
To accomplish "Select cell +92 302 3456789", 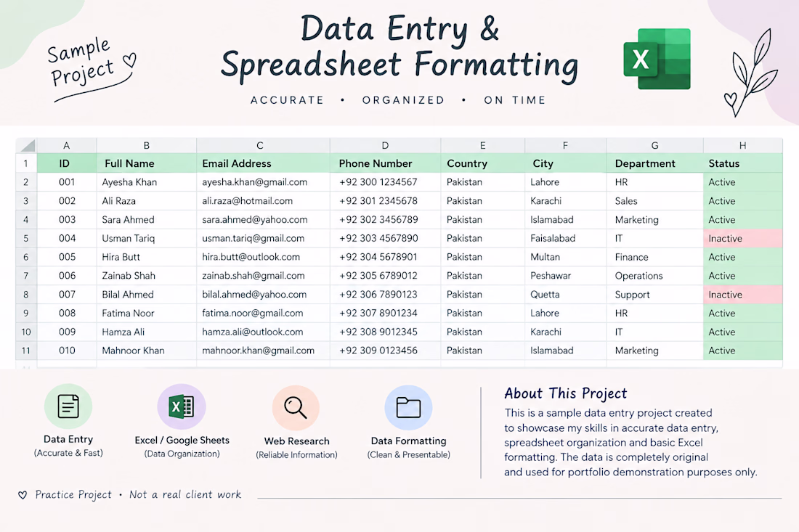I will [x=385, y=220].
